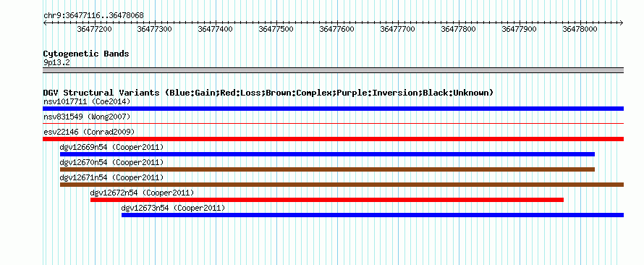Viewport: 644px width, 265px height.
Task: Click ruler position 36477800
Action: [x=459, y=29]
